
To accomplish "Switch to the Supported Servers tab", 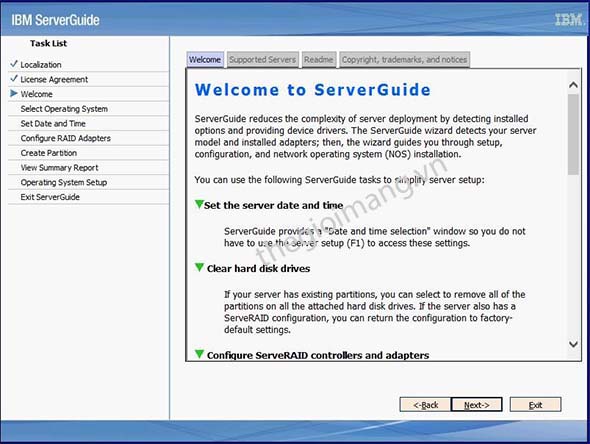I will coord(262,59).
